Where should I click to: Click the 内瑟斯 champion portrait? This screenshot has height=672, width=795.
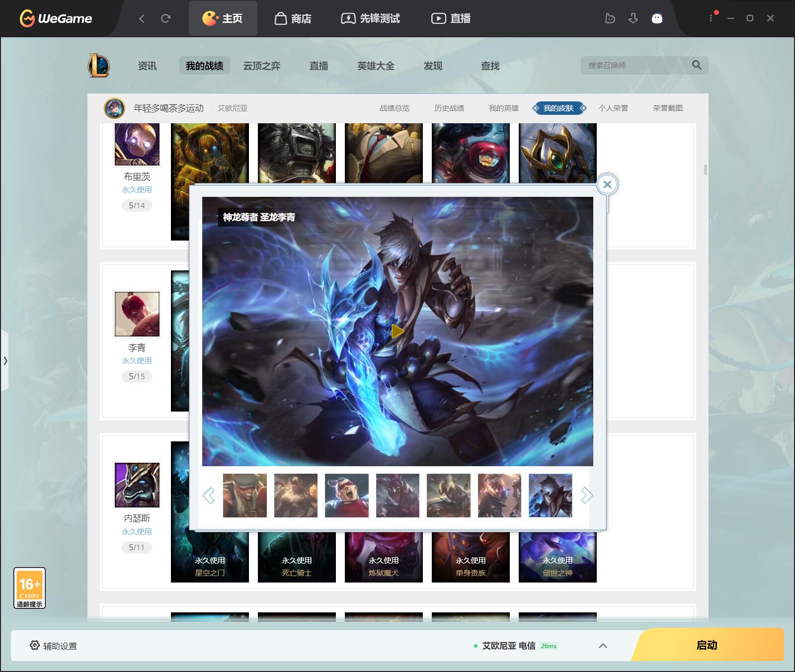coord(137,485)
